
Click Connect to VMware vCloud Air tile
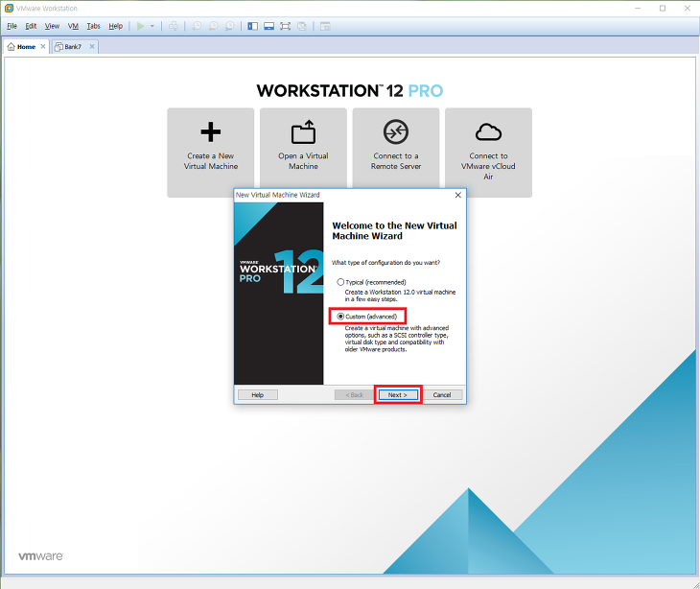click(x=488, y=153)
